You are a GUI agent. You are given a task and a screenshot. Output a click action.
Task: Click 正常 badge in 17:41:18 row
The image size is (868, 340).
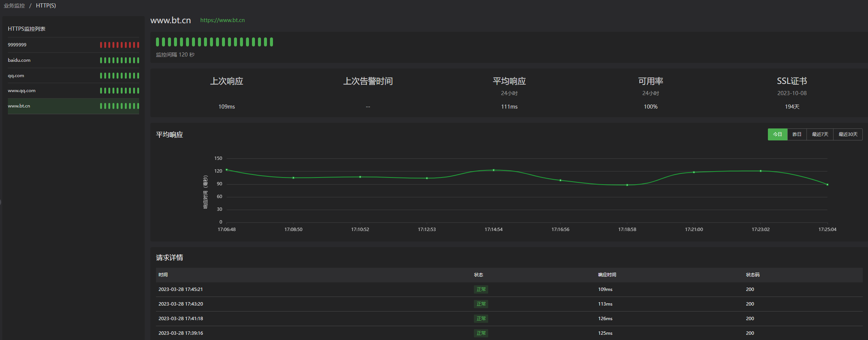pyautogui.click(x=481, y=319)
